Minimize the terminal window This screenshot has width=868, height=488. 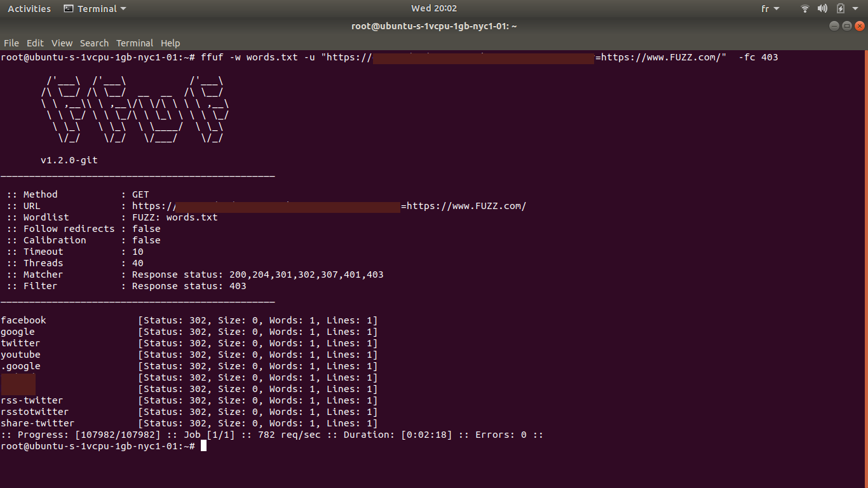[x=834, y=26]
